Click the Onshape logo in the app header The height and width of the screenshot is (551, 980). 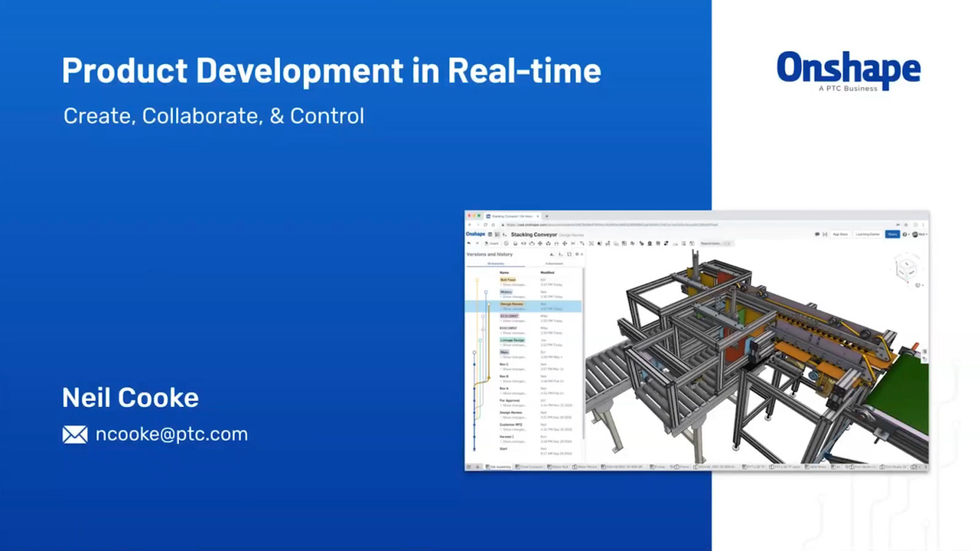click(x=475, y=234)
